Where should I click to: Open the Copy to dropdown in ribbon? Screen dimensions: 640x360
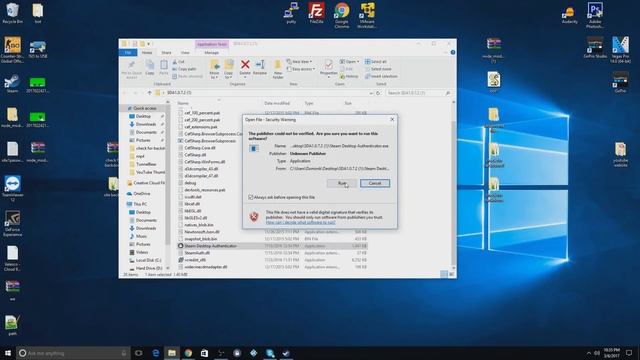(229, 69)
